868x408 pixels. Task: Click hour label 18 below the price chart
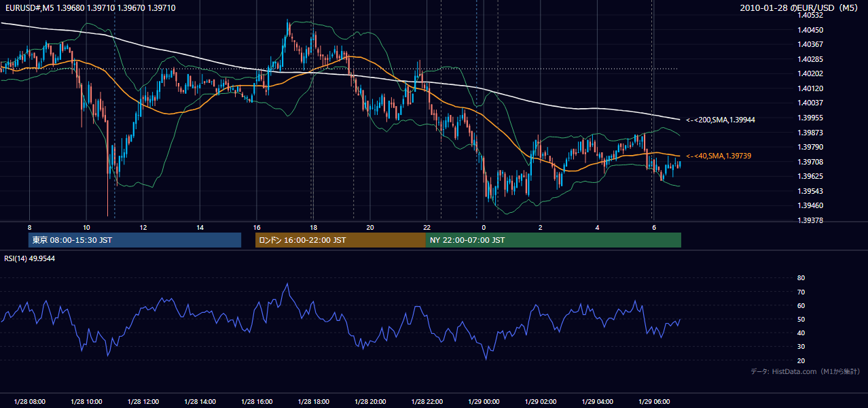point(313,227)
